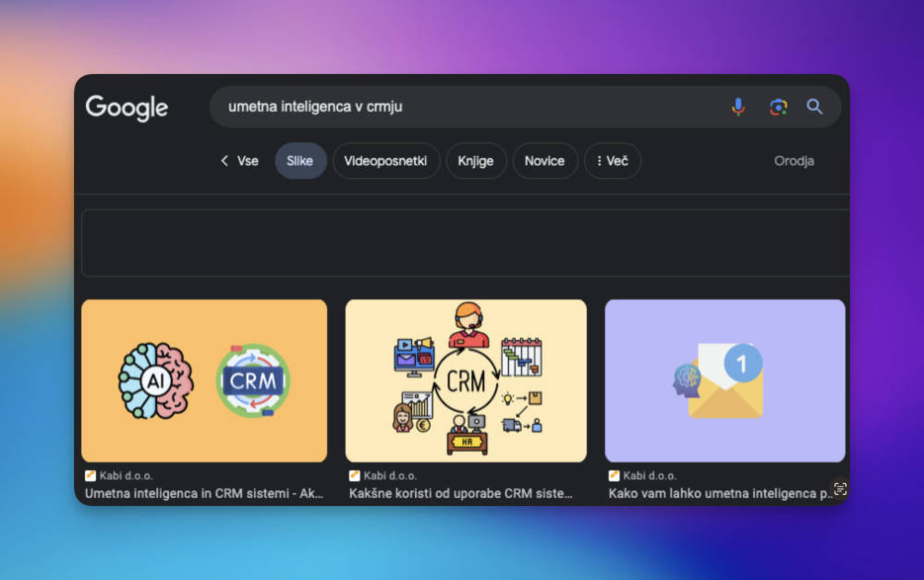Click Kabi favicon under CRM diagram image

click(x=354, y=476)
